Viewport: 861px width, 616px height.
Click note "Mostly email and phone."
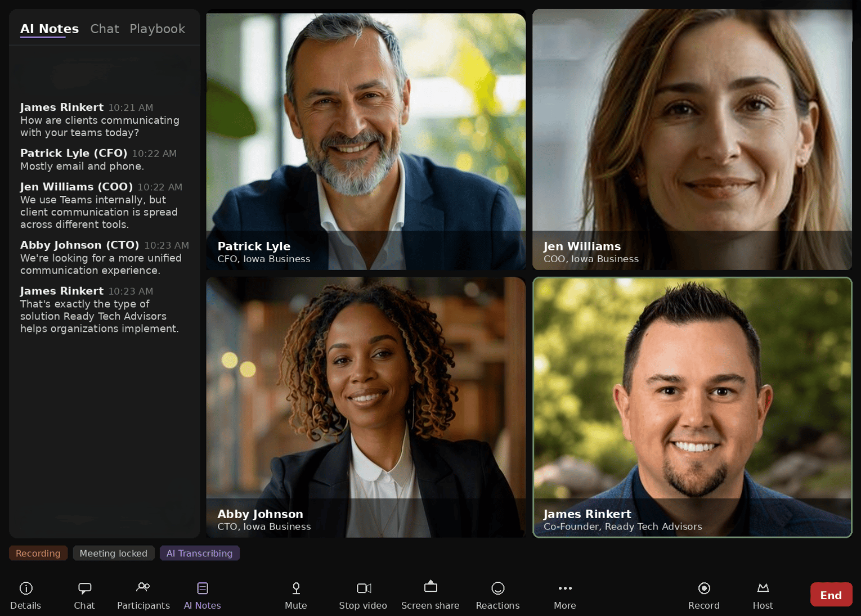pos(82,167)
